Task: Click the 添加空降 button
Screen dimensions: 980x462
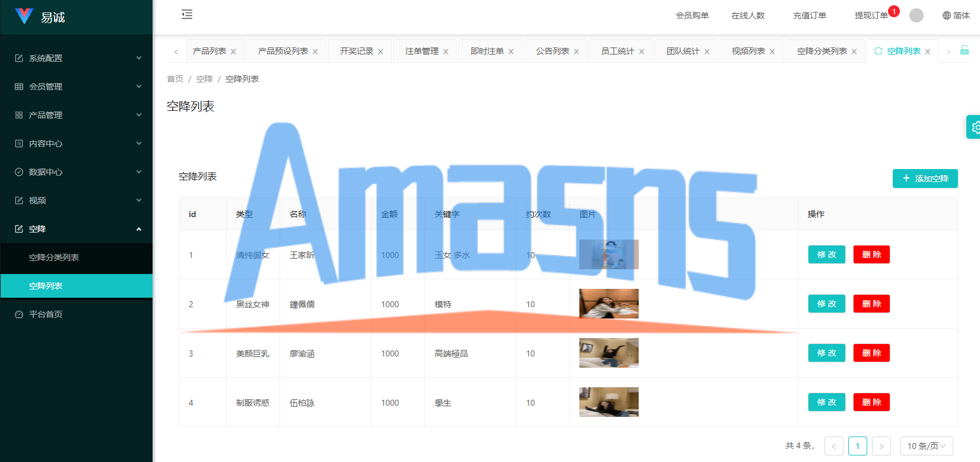Action: coord(925,179)
